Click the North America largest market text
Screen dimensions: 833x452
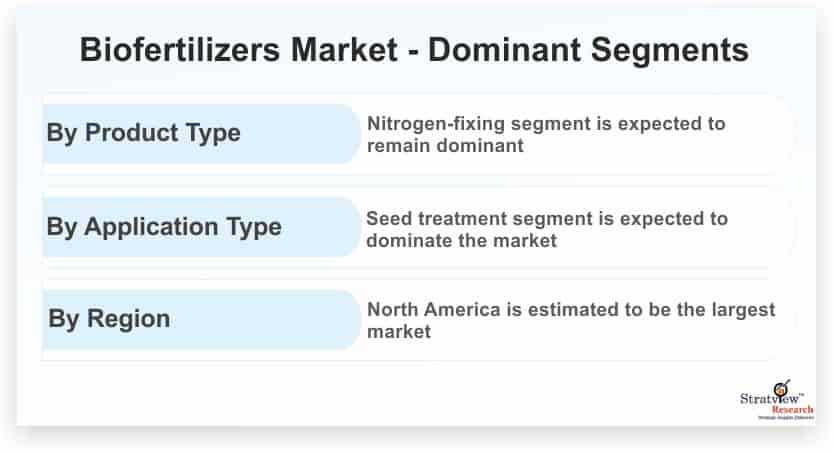[x=571, y=320]
